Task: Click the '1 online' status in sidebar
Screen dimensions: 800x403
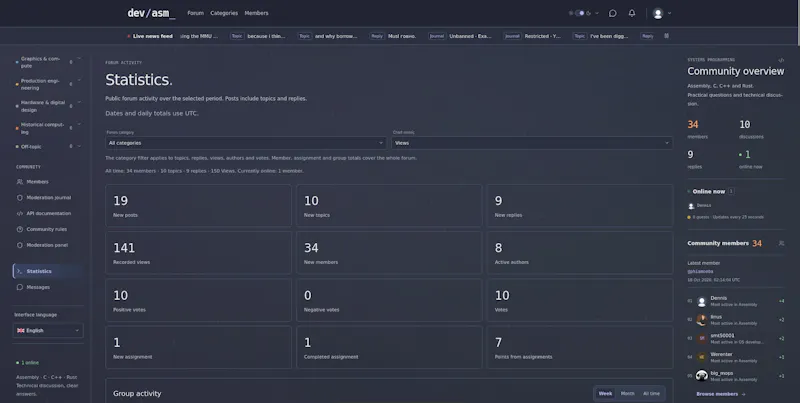Action: point(28,363)
